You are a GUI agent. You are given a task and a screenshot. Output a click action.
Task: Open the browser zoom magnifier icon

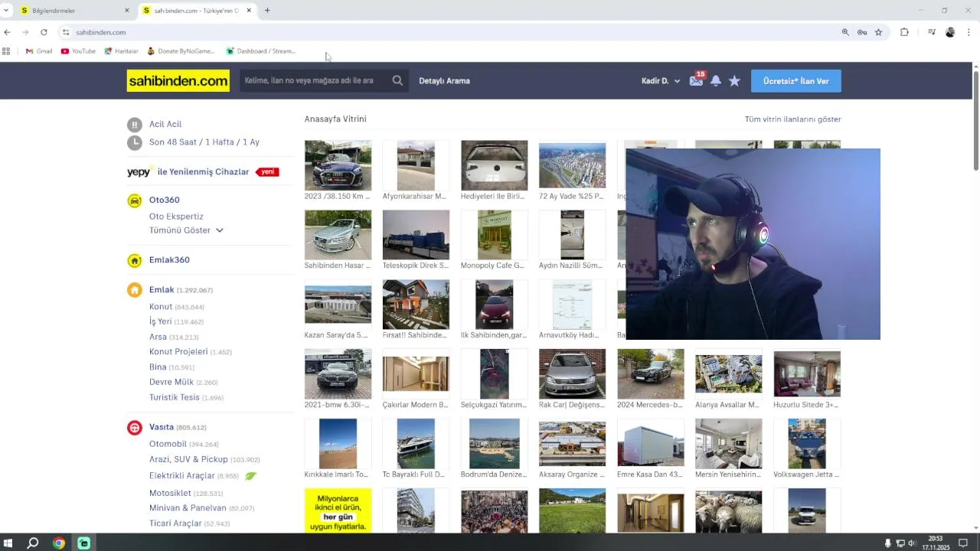845,32
